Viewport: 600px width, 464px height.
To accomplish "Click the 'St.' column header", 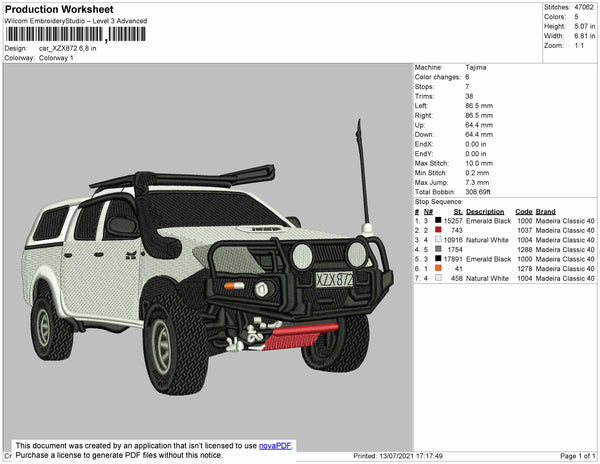I will coord(458,212).
